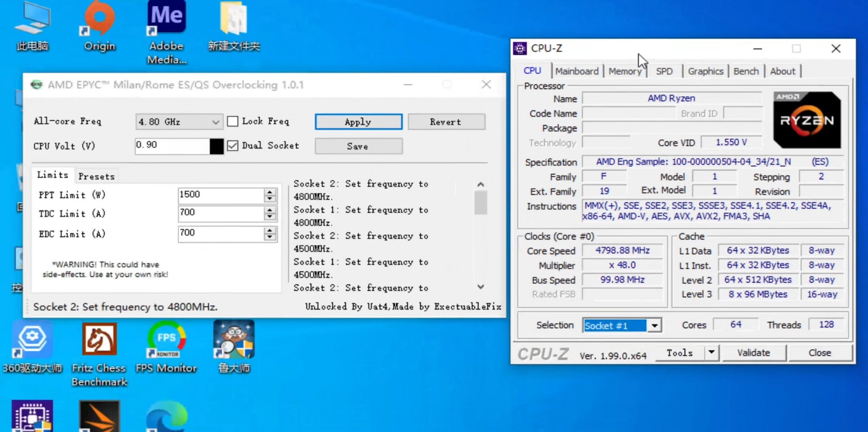Image resolution: width=868 pixels, height=432 pixels.
Task: Open the chip-shaped desktop icon at bottom left
Action: coord(32,416)
